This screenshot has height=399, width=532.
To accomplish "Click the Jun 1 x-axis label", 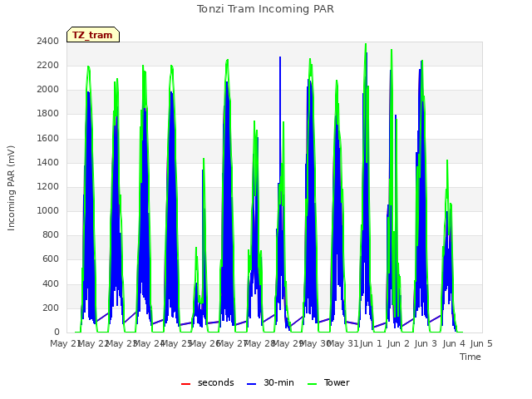I will point(370,343).
